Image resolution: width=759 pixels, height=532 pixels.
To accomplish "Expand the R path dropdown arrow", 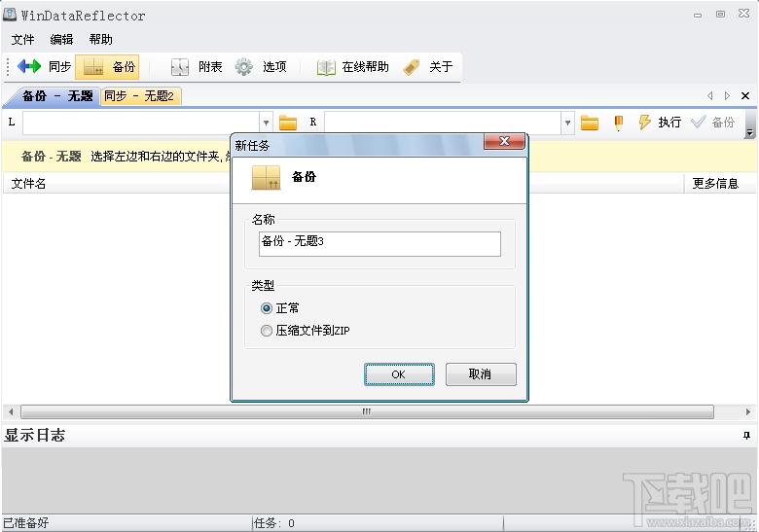I will tap(568, 123).
